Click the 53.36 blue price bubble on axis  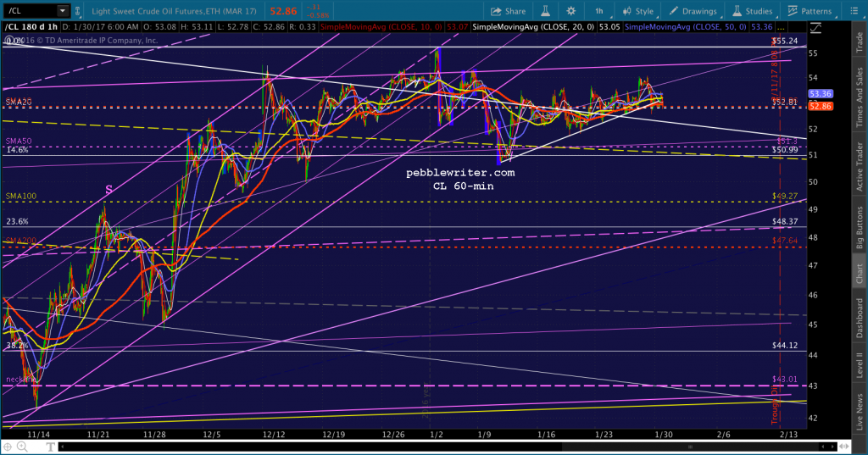coord(821,94)
